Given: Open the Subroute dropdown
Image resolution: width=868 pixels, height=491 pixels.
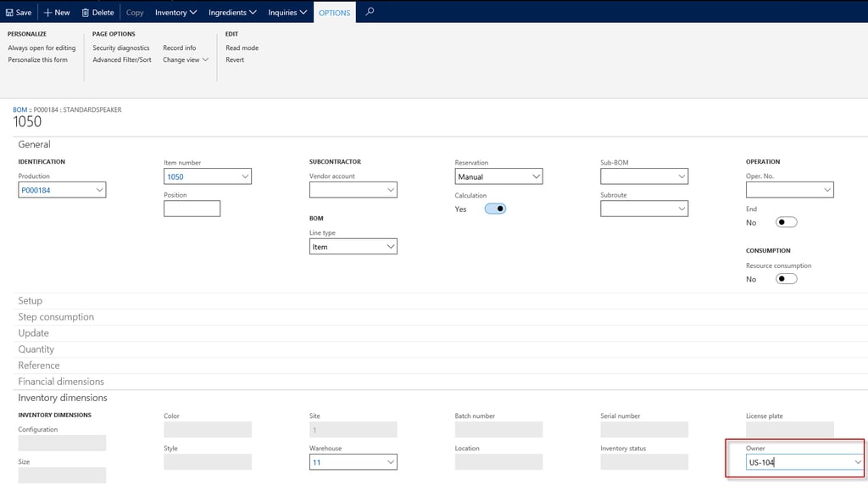Looking at the screenshot, I should click(x=682, y=209).
